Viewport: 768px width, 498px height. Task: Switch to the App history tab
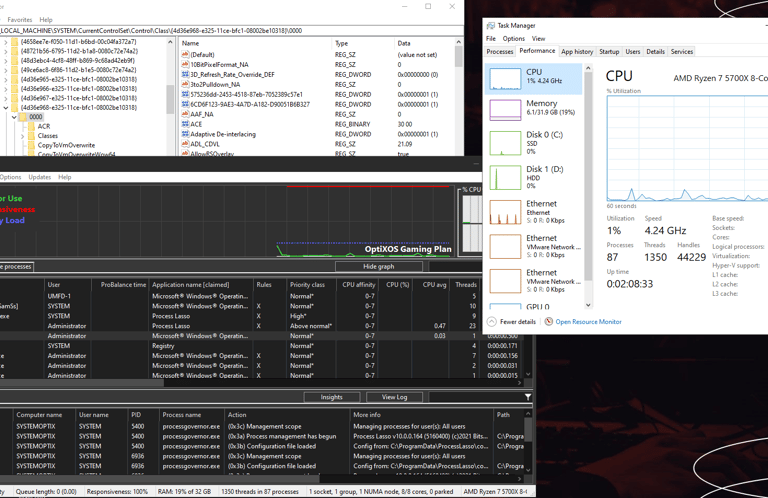coord(577,51)
